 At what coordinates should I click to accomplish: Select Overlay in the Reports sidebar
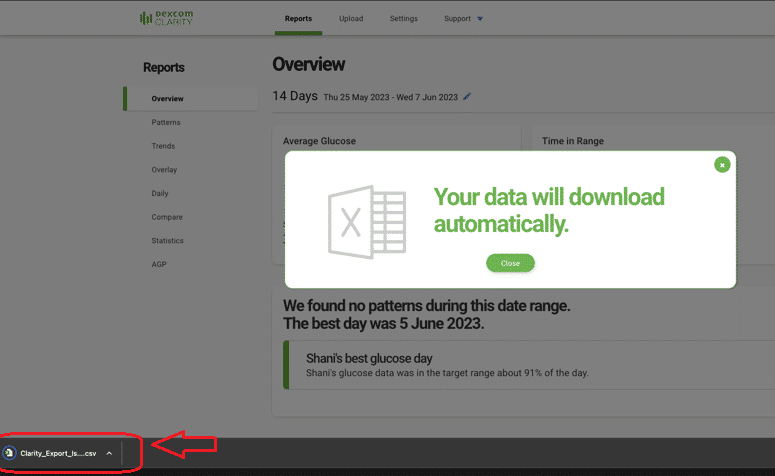click(164, 169)
